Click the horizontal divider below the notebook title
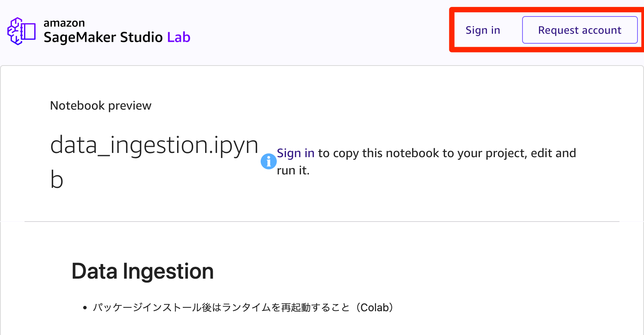This screenshot has height=335, width=644. 322,222
